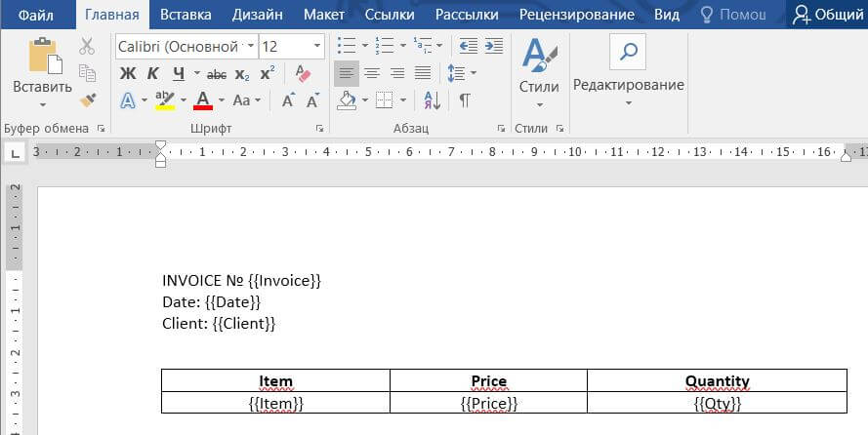Switch to the Дизайн tab

[x=258, y=15]
